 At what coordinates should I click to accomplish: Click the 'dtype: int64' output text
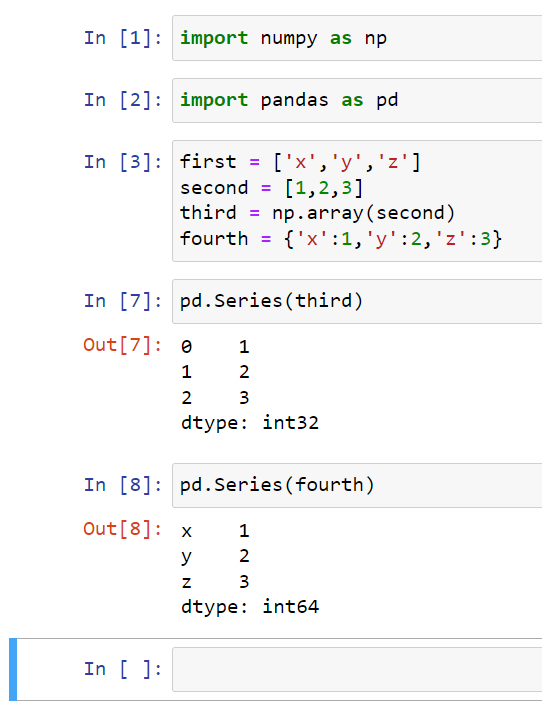tap(250, 607)
